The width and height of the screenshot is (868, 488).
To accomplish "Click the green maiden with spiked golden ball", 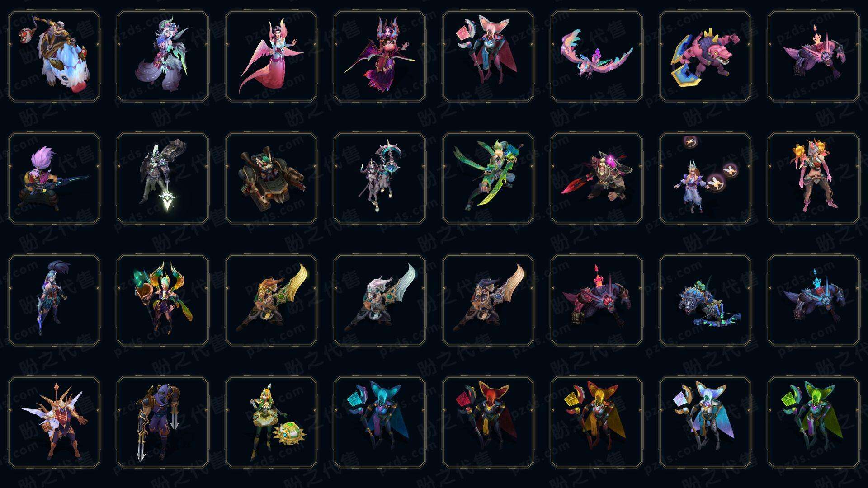I will tap(271, 422).
